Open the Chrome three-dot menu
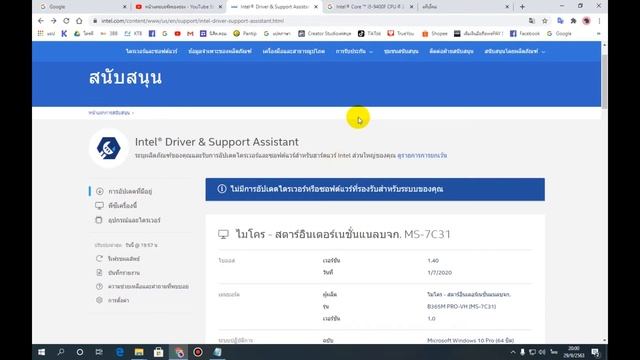The width and height of the screenshot is (640, 360). click(599, 21)
